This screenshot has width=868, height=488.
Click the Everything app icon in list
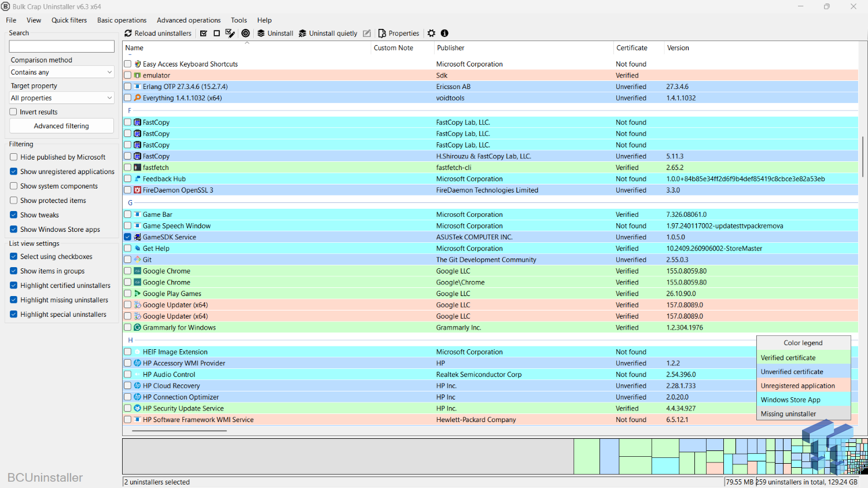[138, 98]
